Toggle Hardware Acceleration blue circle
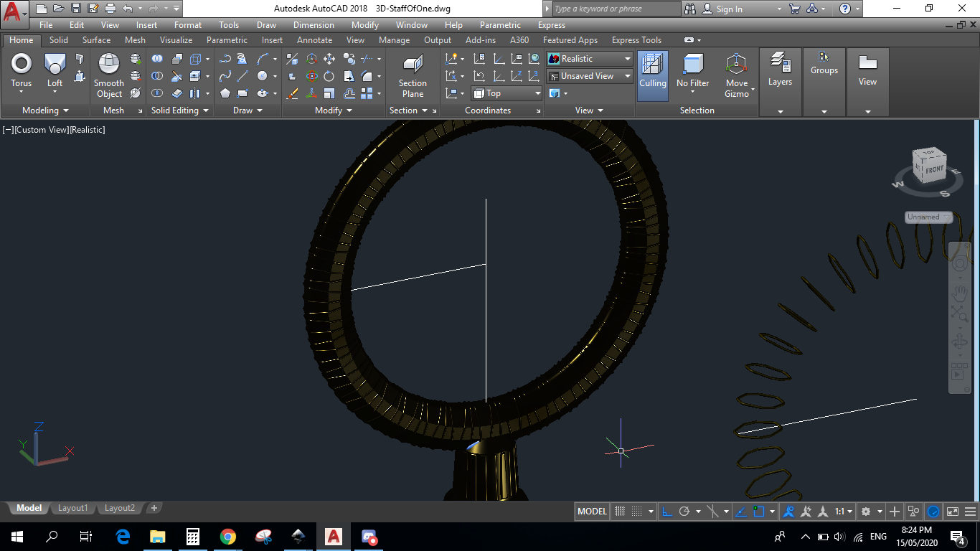The height and width of the screenshot is (551, 980). [x=933, y=512]
